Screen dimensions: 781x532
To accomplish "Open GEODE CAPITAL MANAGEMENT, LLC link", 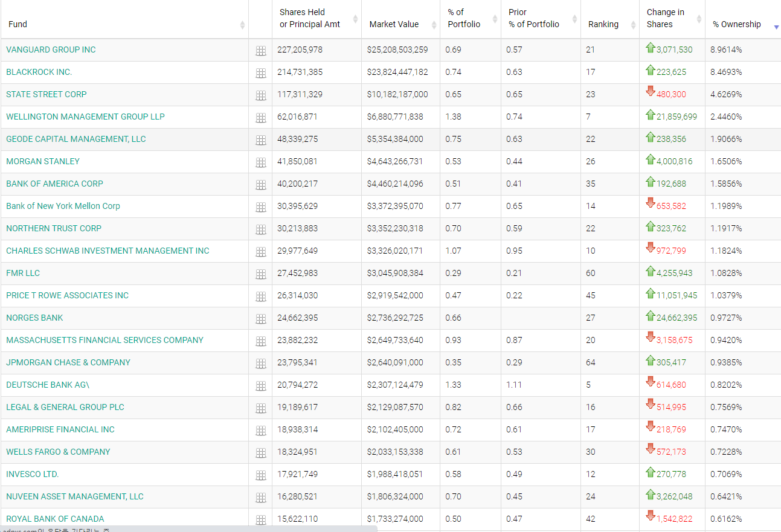I will point(76,139).
